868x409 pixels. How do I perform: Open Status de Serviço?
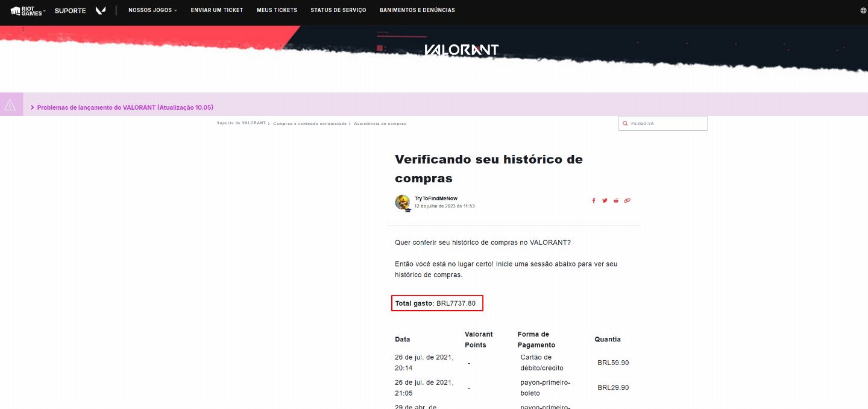[x=338, y=10]
